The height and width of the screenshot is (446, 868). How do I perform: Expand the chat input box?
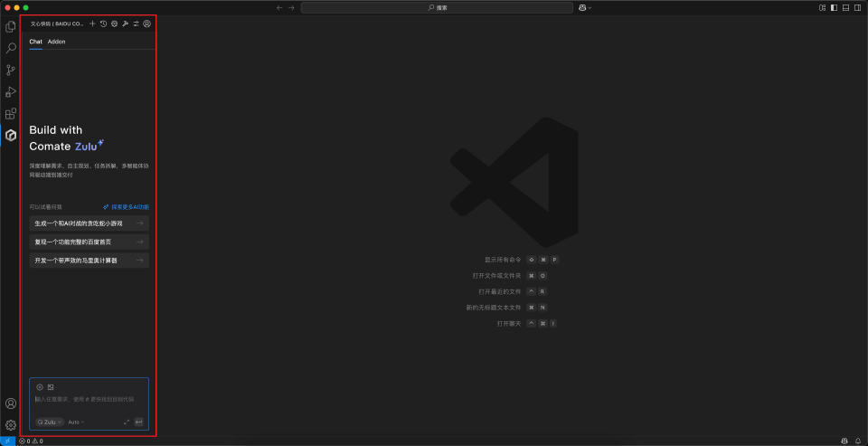(127, 422)
